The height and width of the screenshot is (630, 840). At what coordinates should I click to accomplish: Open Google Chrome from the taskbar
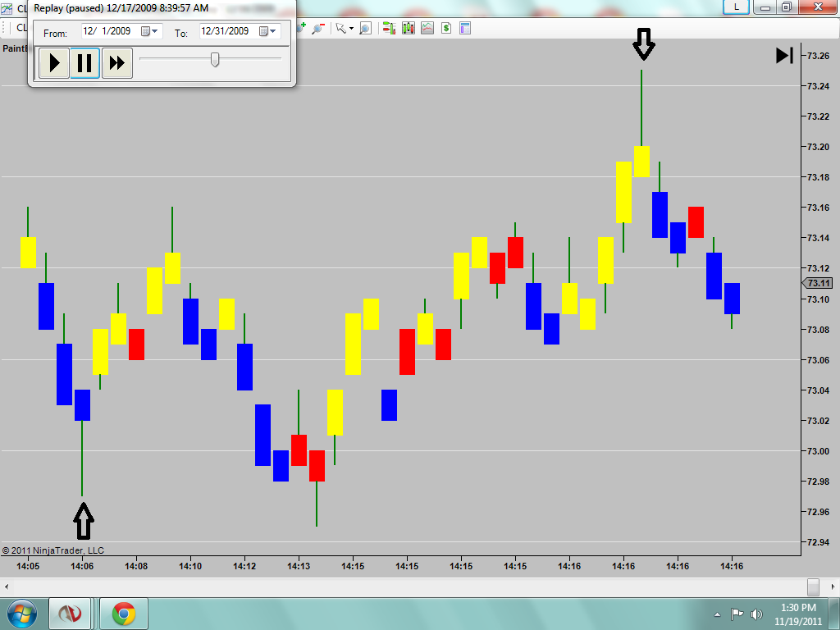[x=124, y=614]
